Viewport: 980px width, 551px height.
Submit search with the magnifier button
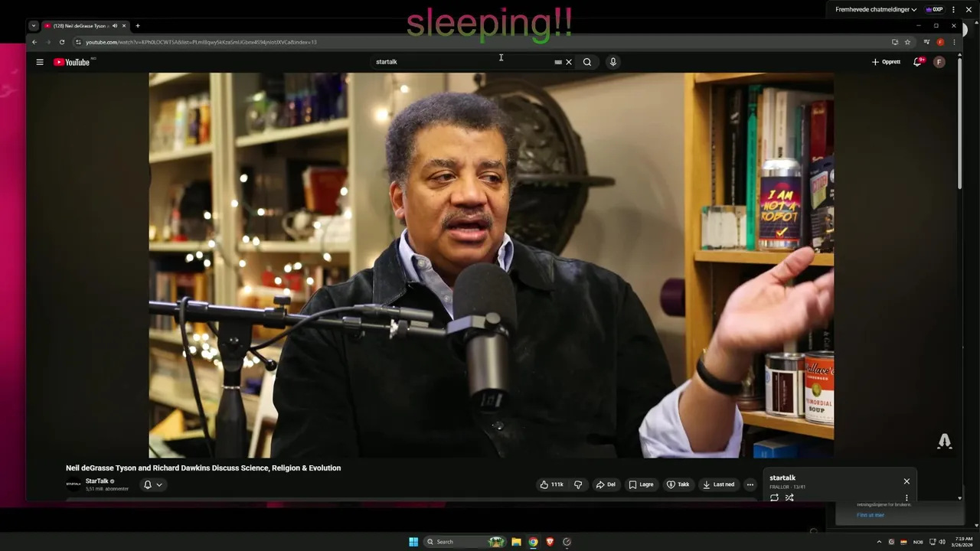(587, 62)
